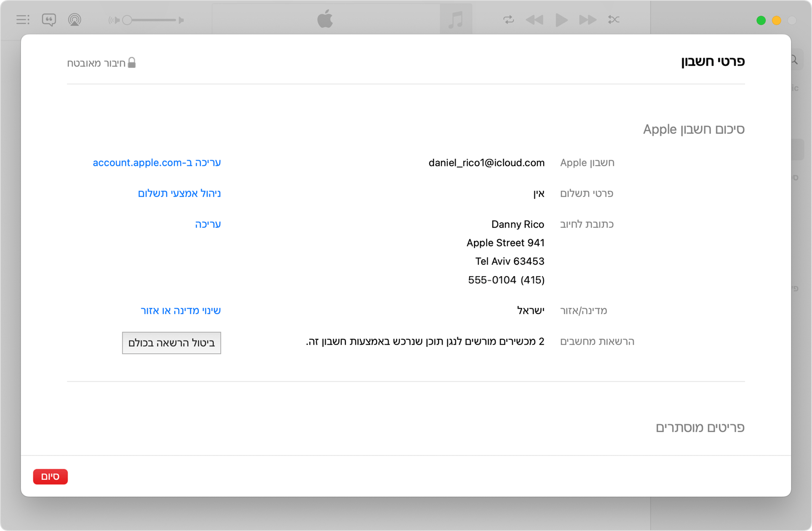Click the Danny Rico name text
The width and height of the screenshot is (812, 531).
click(518, 224)
